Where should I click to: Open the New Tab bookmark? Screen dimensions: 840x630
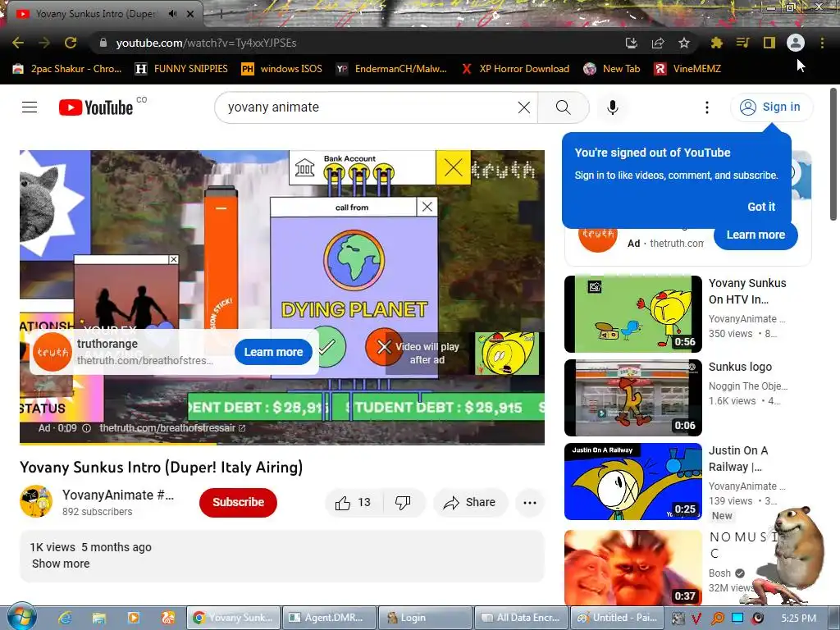point(612,69)
